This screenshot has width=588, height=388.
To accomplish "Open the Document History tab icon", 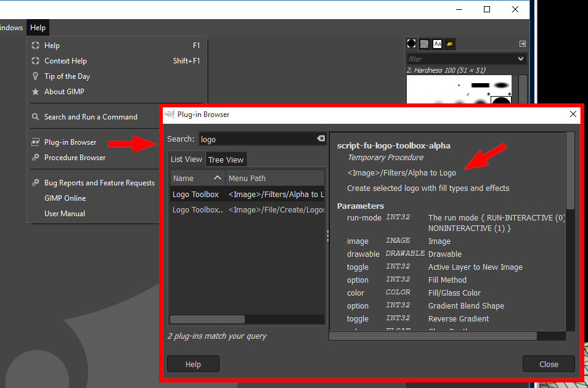I will click(449, 44).
